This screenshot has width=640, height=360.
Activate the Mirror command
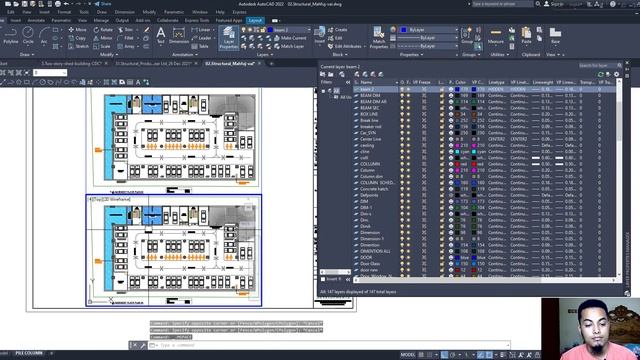pyautogui.click(x=103, y=38)
